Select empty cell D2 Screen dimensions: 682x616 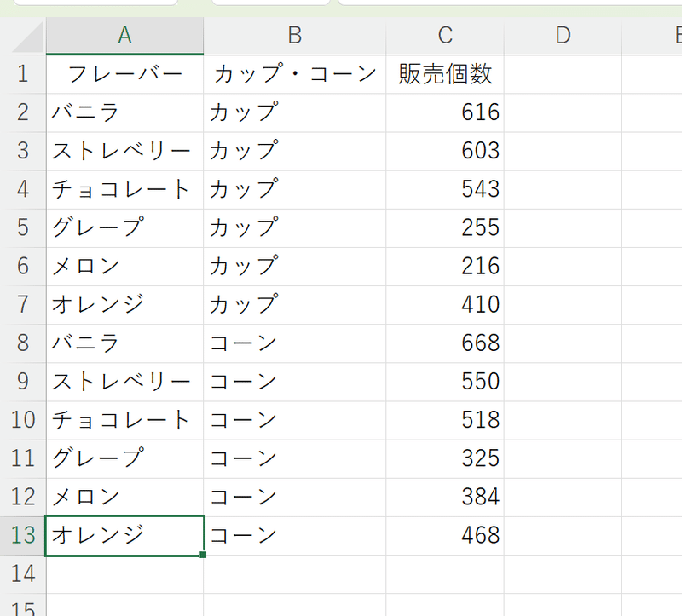(x=563, y=112)
